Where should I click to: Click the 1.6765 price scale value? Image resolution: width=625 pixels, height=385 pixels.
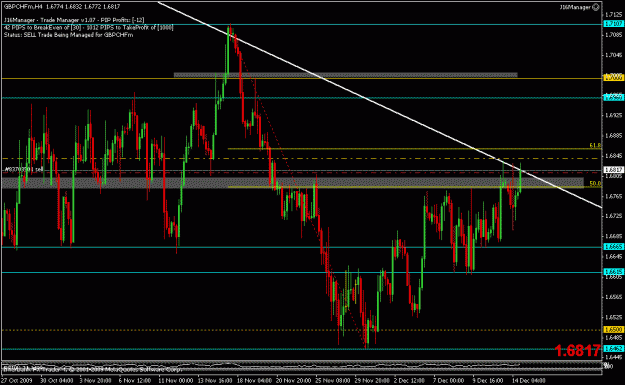tap(613, 196)
